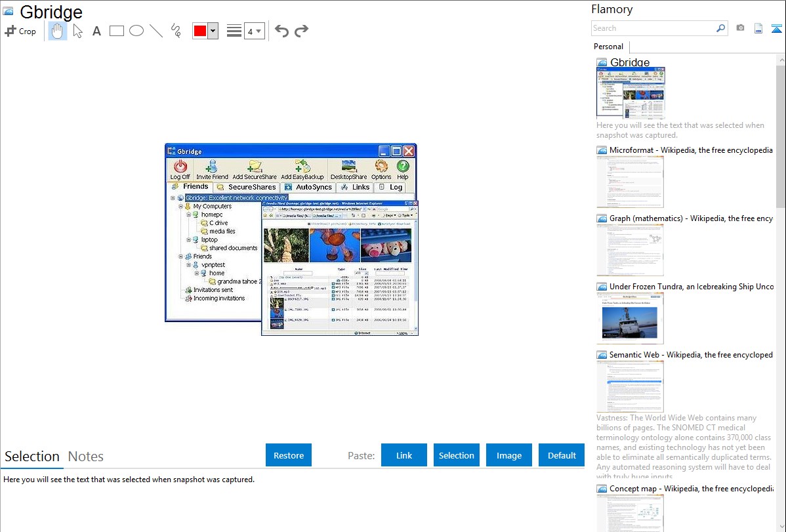Click the red color swatch
Screen dimensions: 786x532
click(x=200, y=31)
